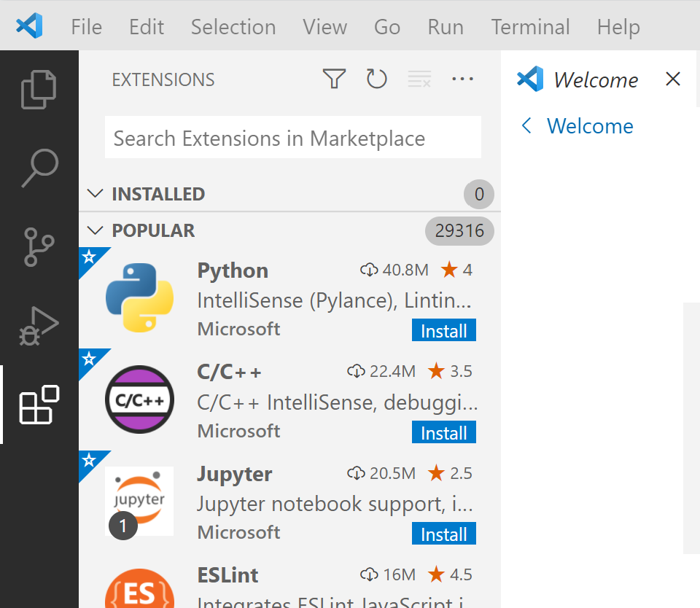
Task: Open the Search view in activity bar
Action: pyautogui.click(x=39, y=168)
